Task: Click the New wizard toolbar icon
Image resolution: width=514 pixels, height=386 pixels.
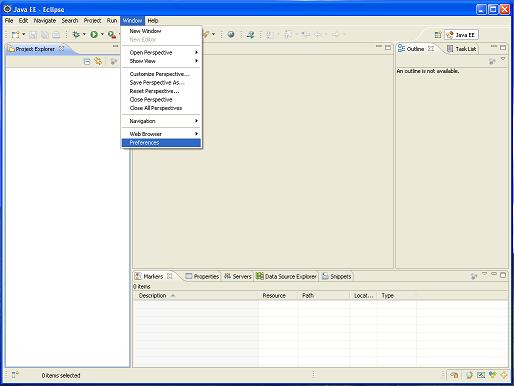Action: point(15,35)
